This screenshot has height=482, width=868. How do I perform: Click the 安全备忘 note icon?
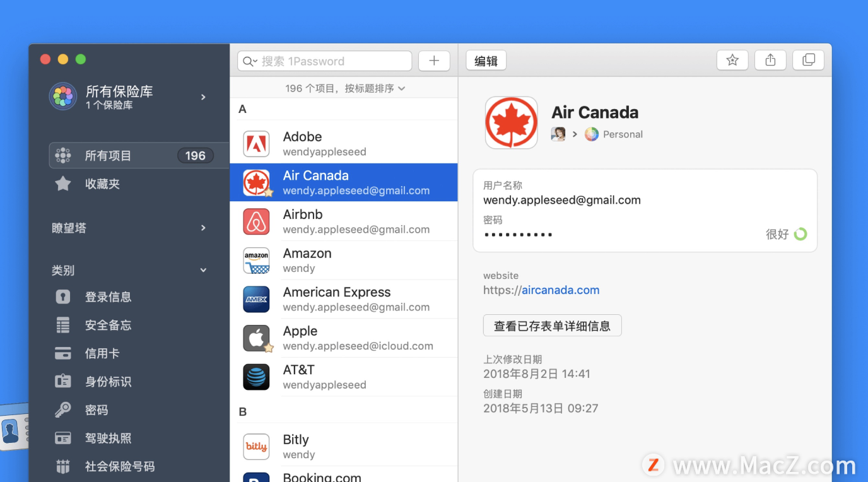tap(63, 325)
